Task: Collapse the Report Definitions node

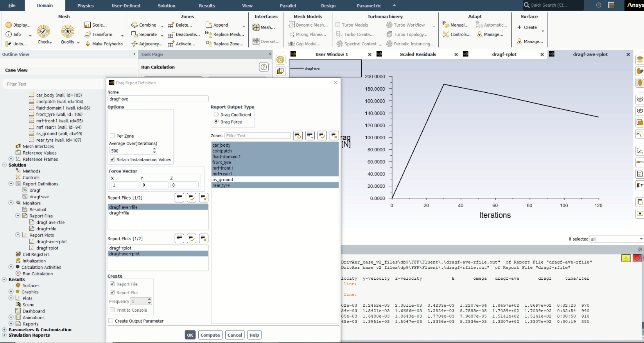Action: coord(11,183)
